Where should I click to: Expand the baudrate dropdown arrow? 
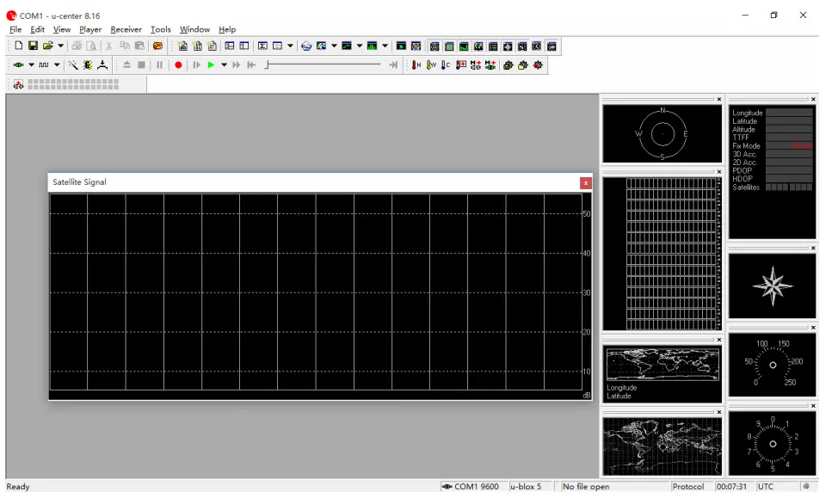57,65
